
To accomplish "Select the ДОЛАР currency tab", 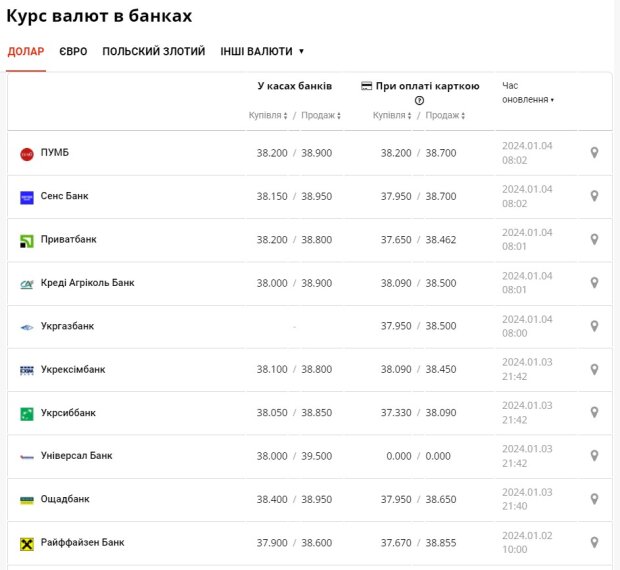I will pos(26,51).
